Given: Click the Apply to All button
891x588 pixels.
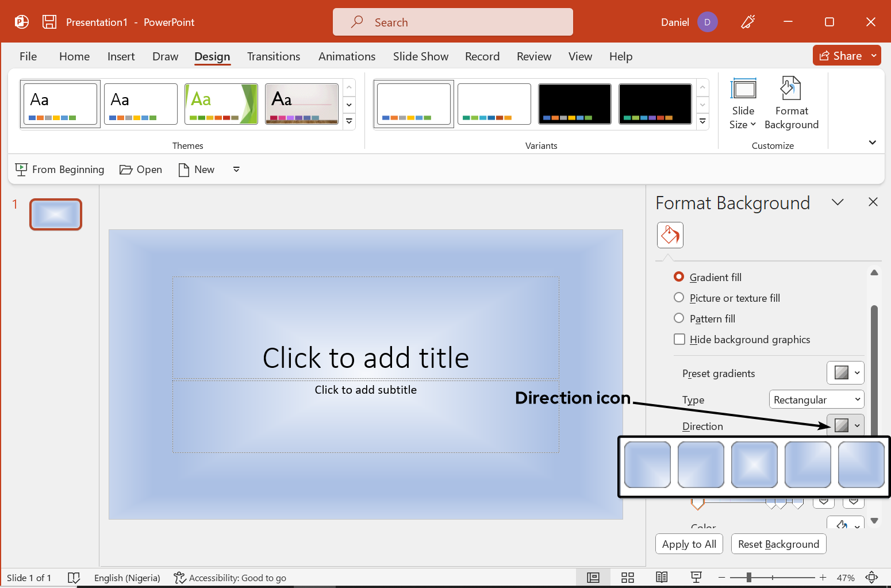Looking at the screenshot, I should (x=689, y=544).
